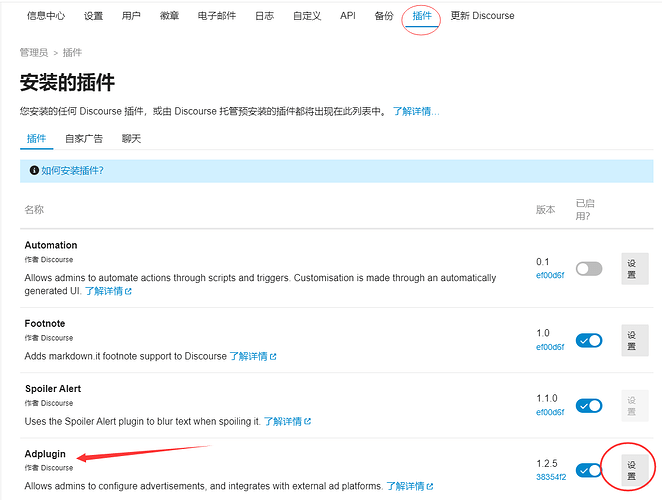662x500 pixels.
Task: Click version number 1.0 of Footnote
Action: click(543, 333)
